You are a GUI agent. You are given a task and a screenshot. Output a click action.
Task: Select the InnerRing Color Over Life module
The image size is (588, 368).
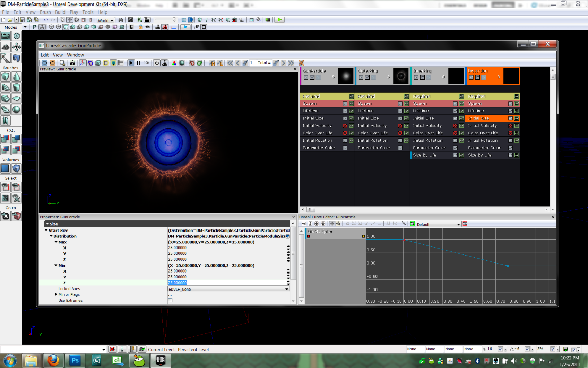[428, 133]
